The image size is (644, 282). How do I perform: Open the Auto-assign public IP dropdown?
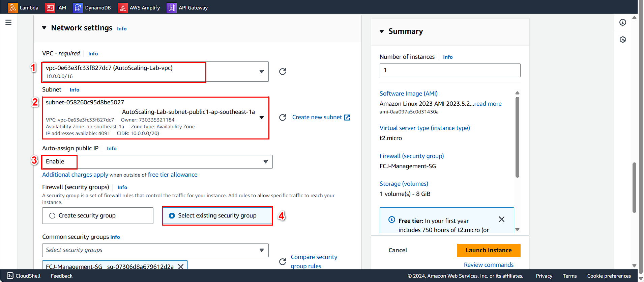pos(265,162)
